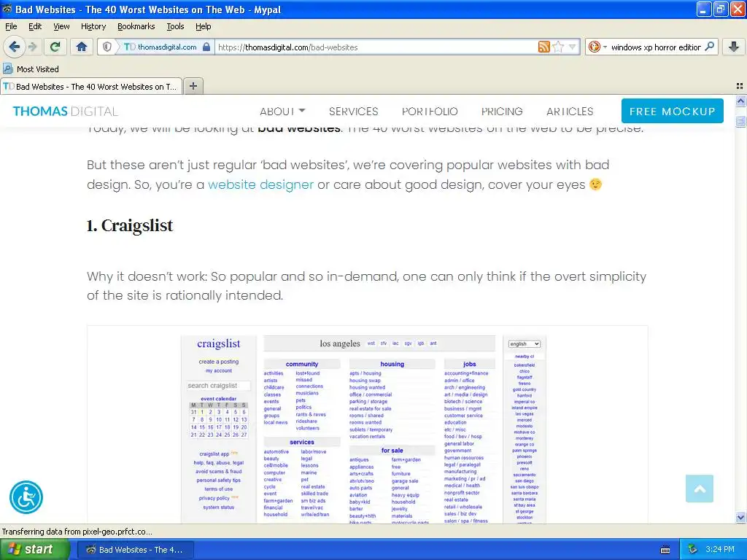Click the vertical scrollbar thumb
This screenshot has width=747, height=560.
pos(740,122)
